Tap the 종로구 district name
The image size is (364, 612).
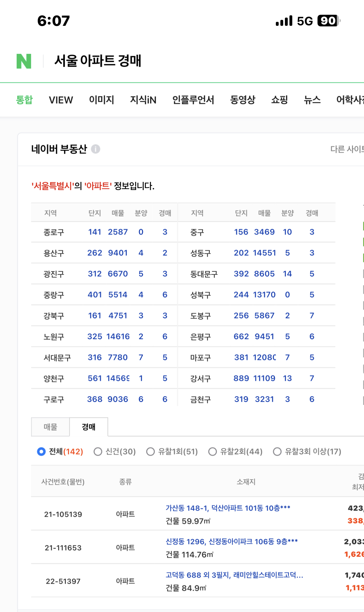(54, 232)
